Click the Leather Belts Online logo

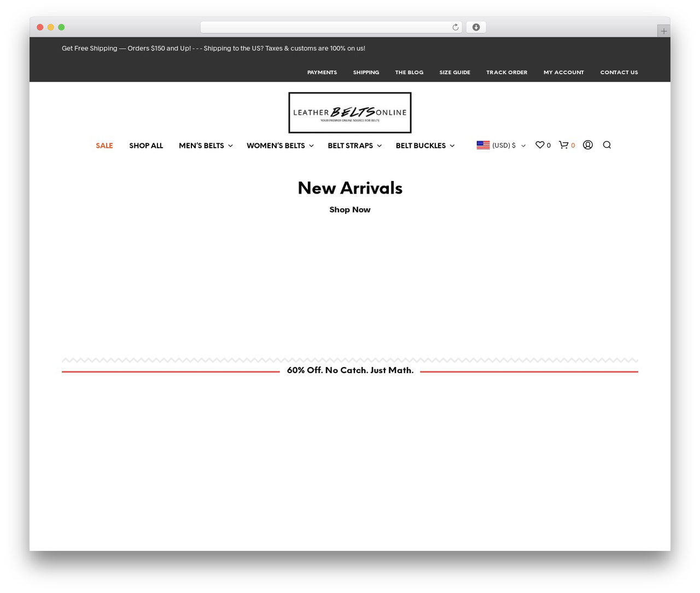(350, 113)
